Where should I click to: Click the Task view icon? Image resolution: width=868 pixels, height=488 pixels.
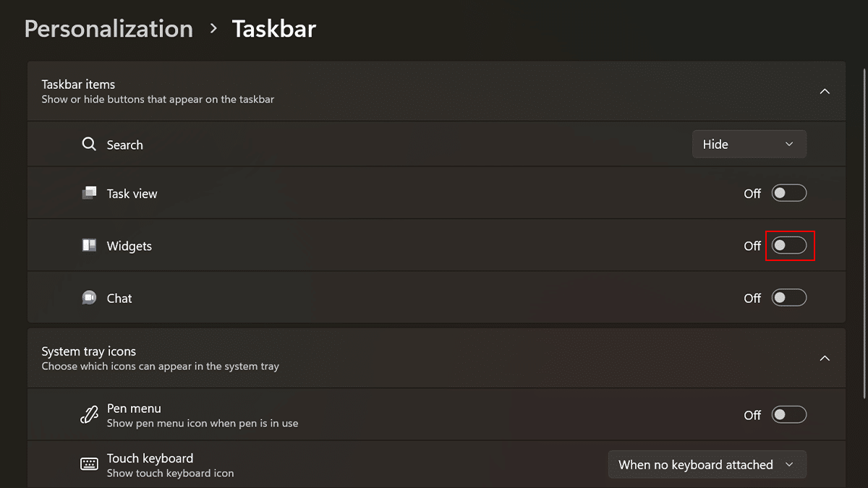coord(89,193)
